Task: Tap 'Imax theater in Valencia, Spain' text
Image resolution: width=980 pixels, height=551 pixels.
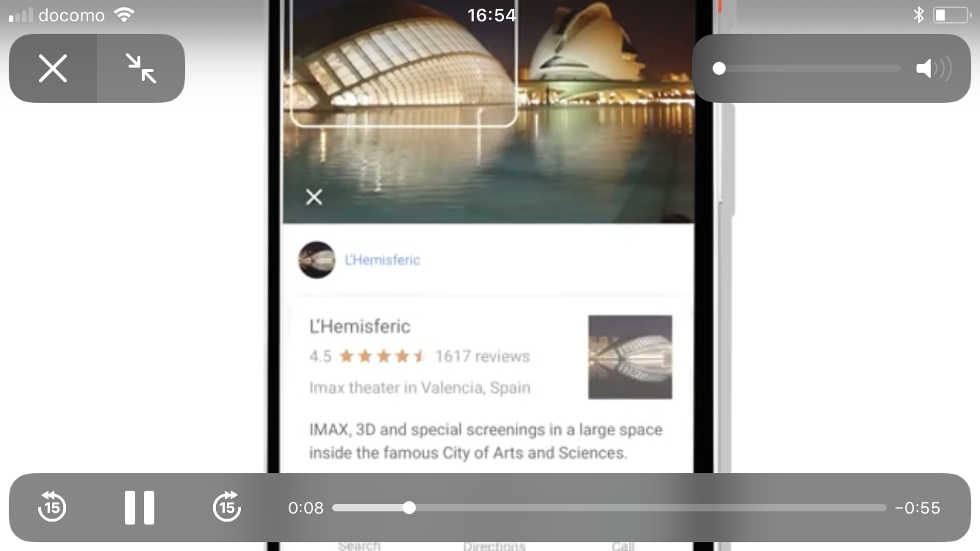Action: pyautogui.click(x=419, y=388)
